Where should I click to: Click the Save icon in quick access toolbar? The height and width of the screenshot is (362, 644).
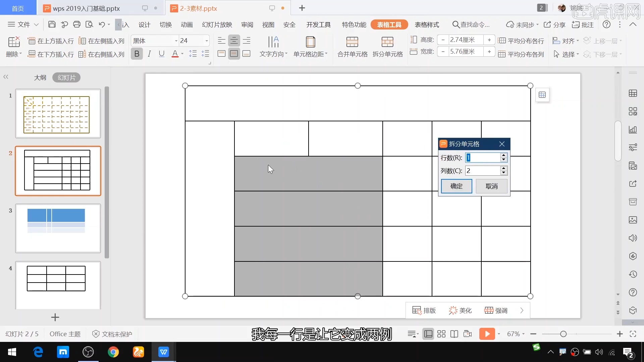coord(51,24)
